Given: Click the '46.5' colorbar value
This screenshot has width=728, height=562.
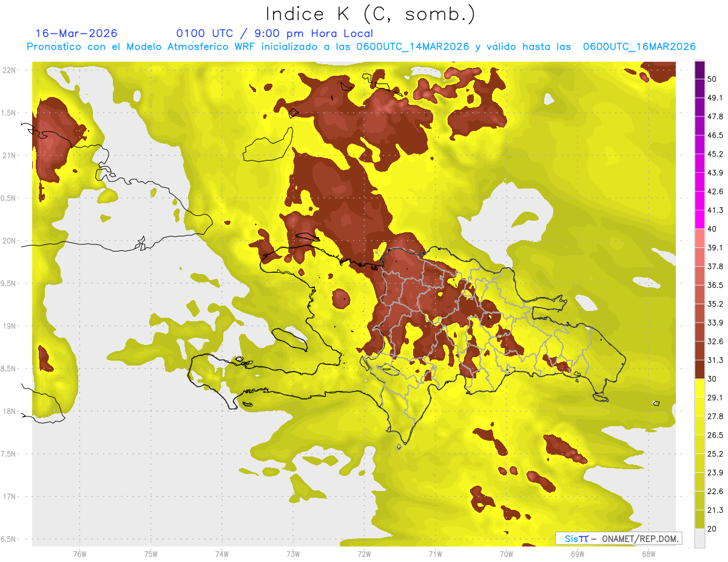Looking at the screenshot, I should (715, 135).
